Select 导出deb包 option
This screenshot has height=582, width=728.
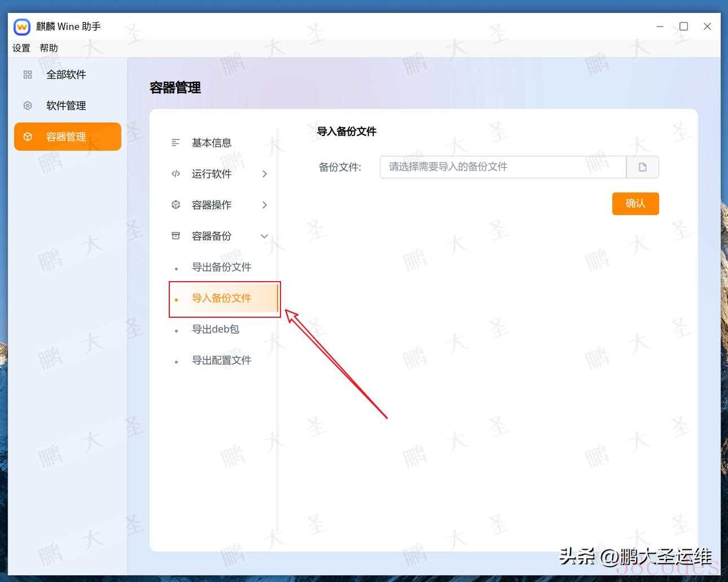[216, 329]
